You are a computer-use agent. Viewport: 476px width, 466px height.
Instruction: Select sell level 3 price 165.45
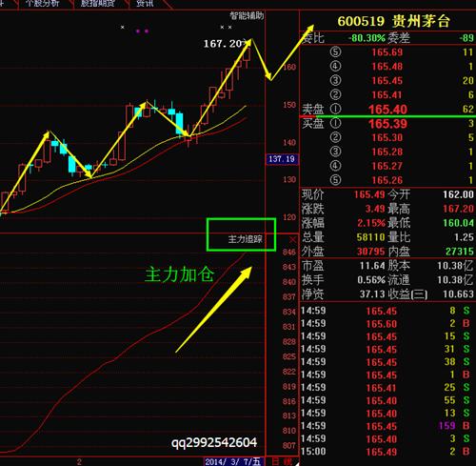pos(387,81)
